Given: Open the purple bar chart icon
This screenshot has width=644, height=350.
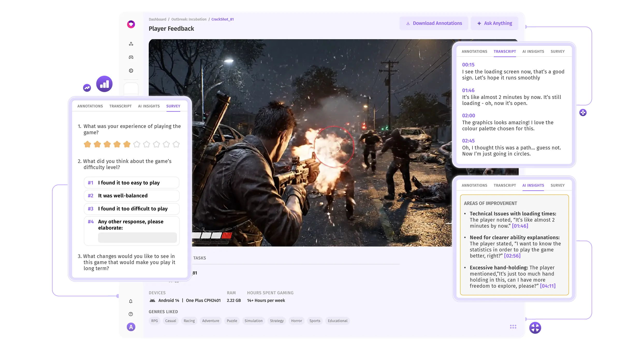Looking at the screenshot, I should coord(104,84).
